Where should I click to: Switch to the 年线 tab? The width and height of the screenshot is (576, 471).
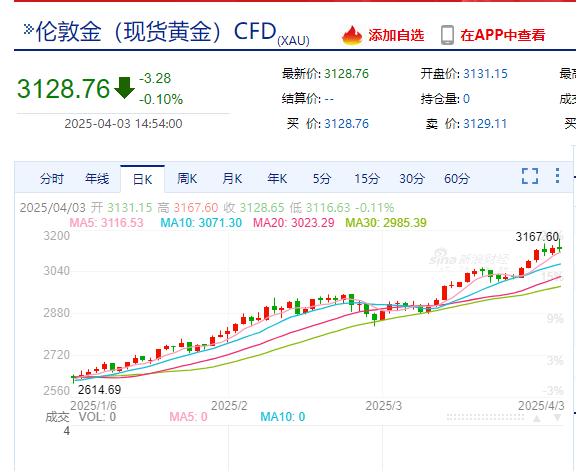97,179
